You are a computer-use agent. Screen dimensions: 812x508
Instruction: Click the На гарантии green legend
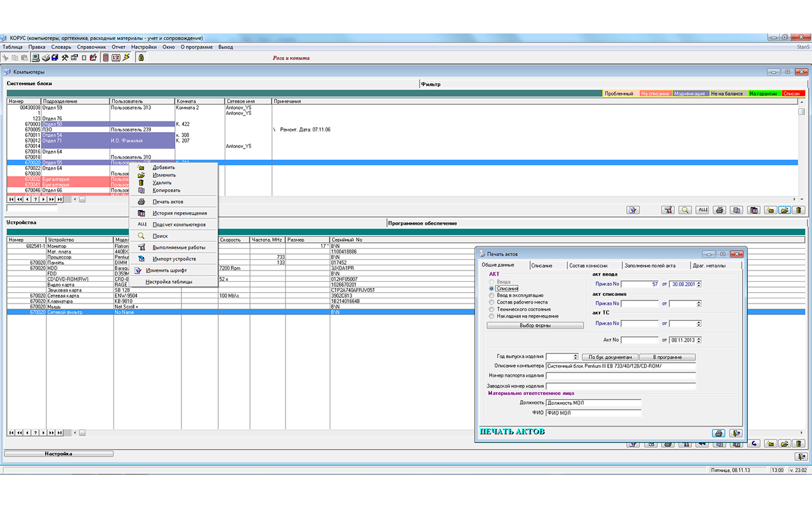click(x=763, y=93)
